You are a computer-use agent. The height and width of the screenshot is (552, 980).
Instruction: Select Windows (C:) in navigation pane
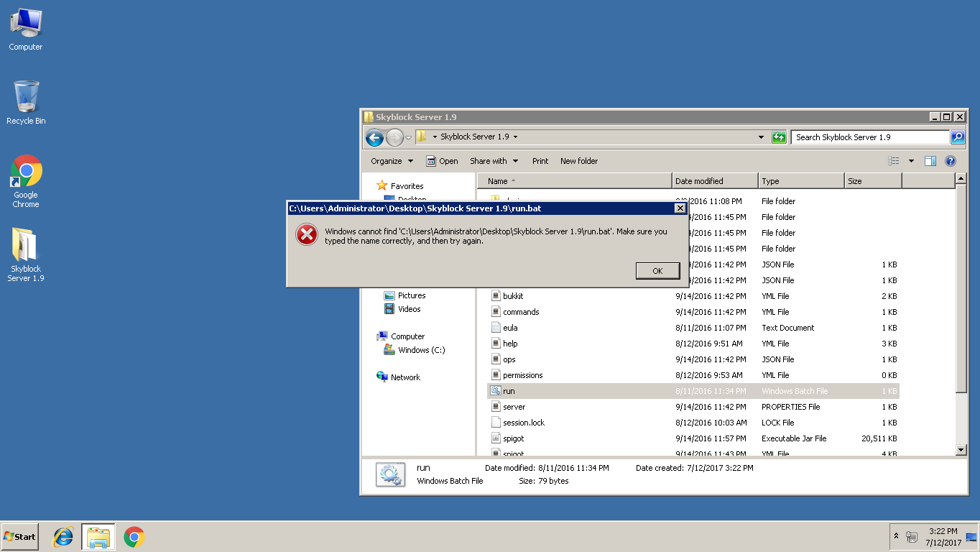click(x=421, y=350)
